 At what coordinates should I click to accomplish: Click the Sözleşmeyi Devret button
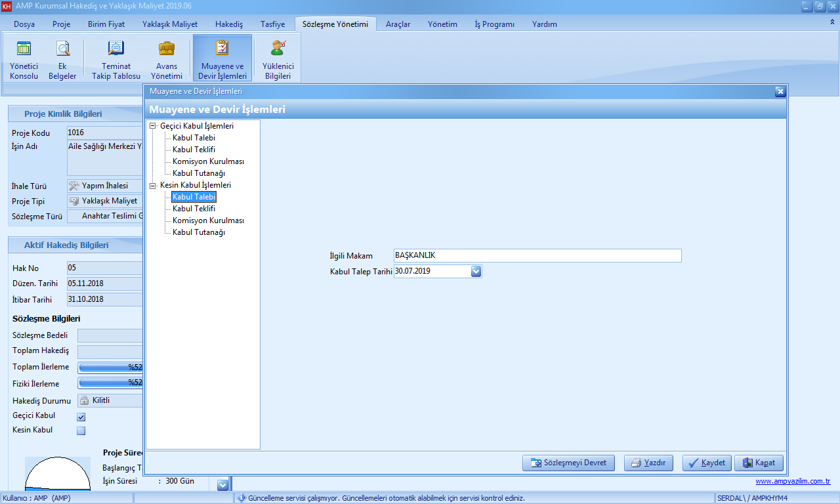568,463
